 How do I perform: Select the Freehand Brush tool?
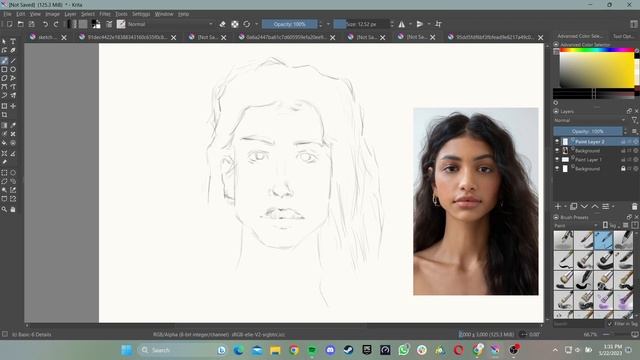point(4,61)
